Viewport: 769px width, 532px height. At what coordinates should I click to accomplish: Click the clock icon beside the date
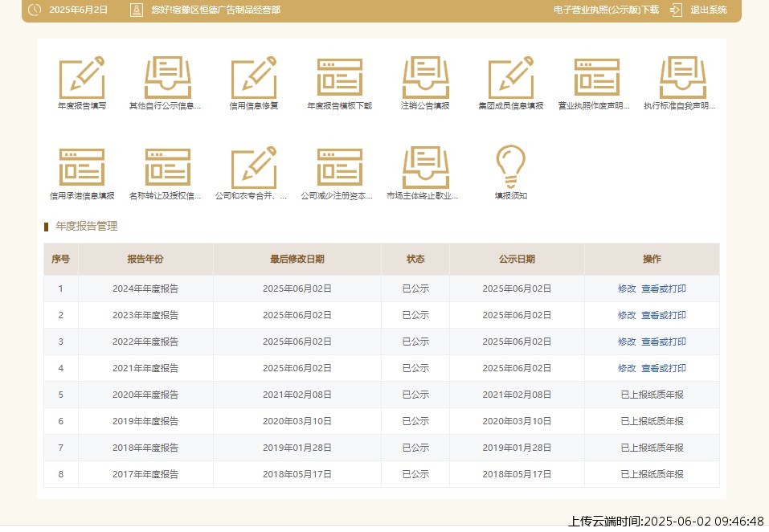35,10
